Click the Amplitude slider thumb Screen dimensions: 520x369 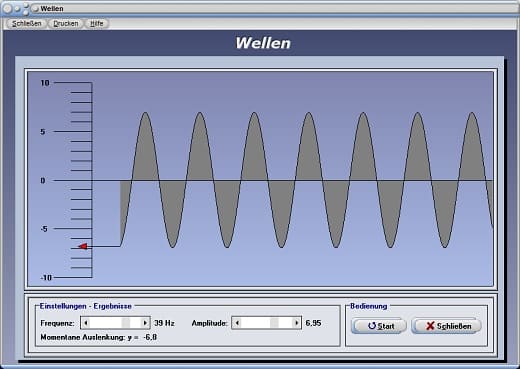click(x=274, y=323)
